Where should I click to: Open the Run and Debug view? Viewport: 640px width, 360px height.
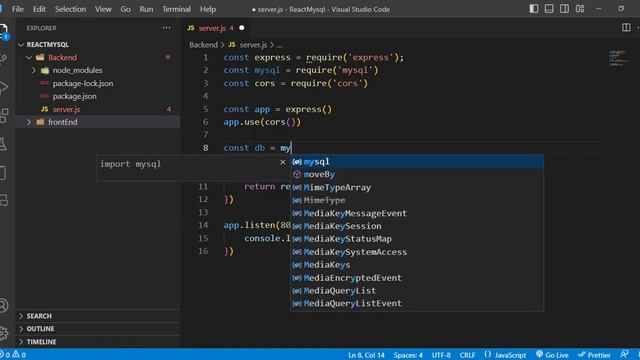pyautogui.click(x=3, y=87)
